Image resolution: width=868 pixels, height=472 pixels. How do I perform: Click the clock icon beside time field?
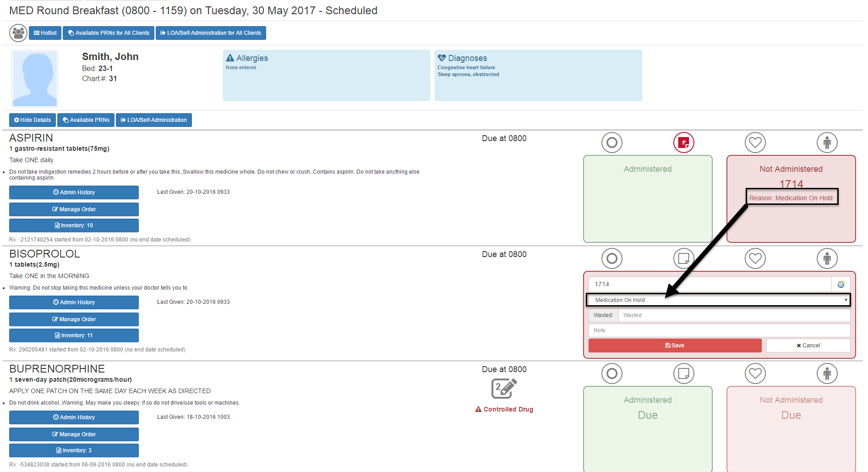coord(841,285)
